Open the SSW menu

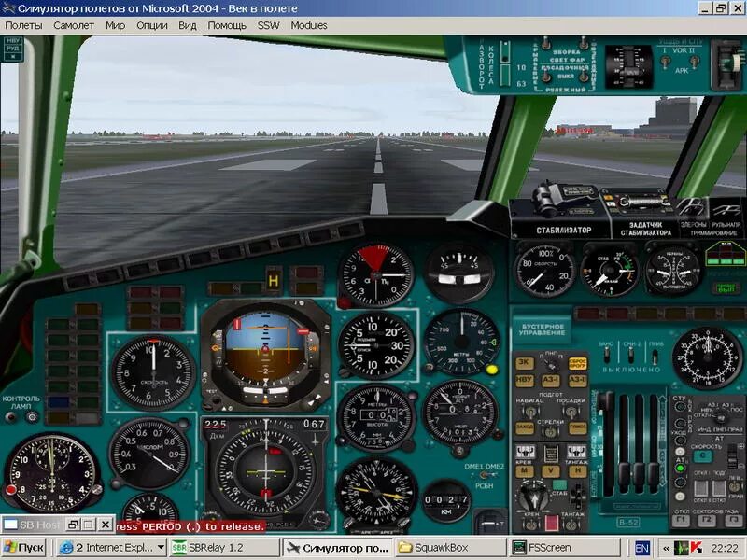[x=268, y=26]
